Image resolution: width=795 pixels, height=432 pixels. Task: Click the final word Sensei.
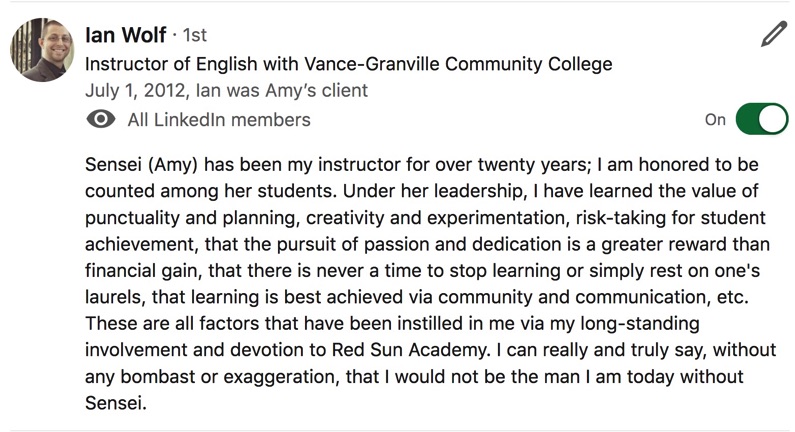(x=116, y=403)
